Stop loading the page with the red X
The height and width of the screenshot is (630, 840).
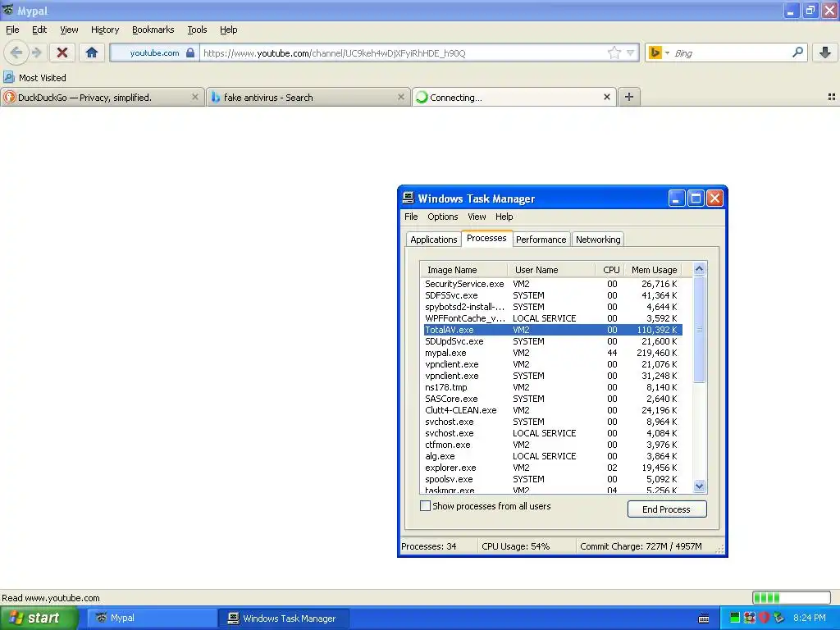coord(62,52)
